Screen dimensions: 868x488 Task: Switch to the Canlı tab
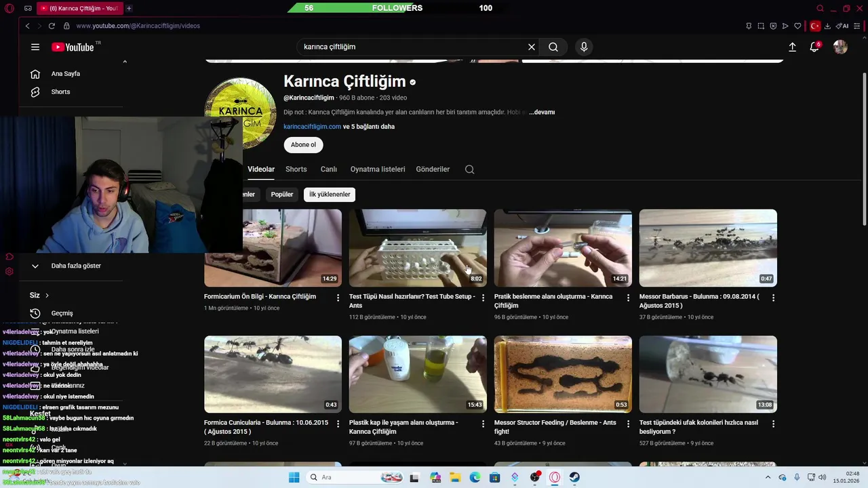pyautogui.click(x=329, y=169)
